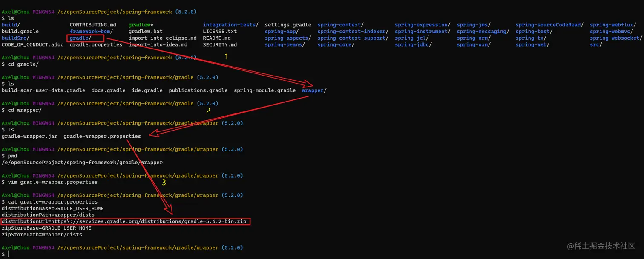Select the distributionUrl gradle-5.6.2-bin.zip line
The height and width of the screenshot is (259, 644).
click(x=126, y=221)
